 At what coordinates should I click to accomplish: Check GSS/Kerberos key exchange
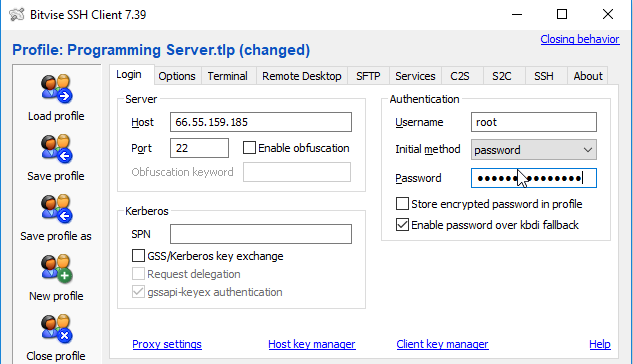[x=138, y=256]
